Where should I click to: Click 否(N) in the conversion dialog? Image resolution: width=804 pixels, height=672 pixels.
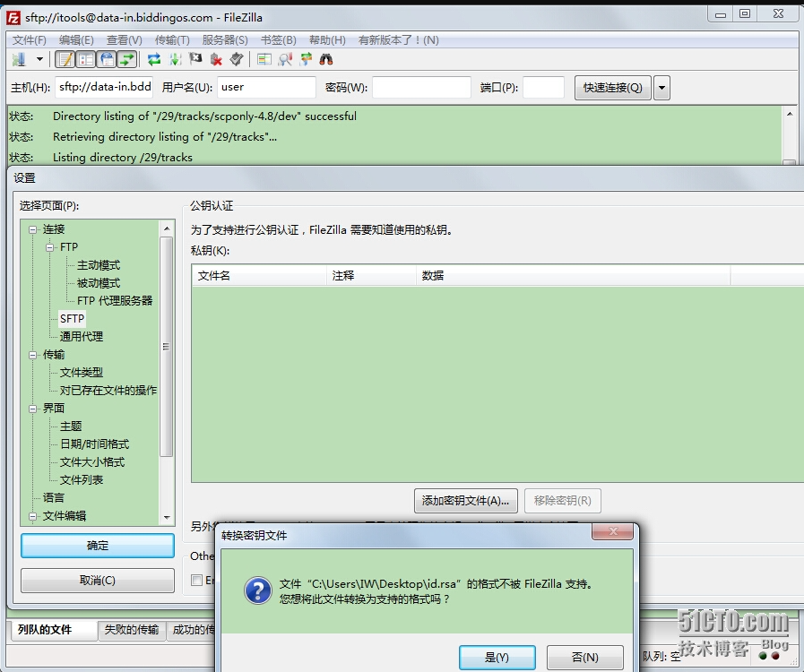pos(584,657)
